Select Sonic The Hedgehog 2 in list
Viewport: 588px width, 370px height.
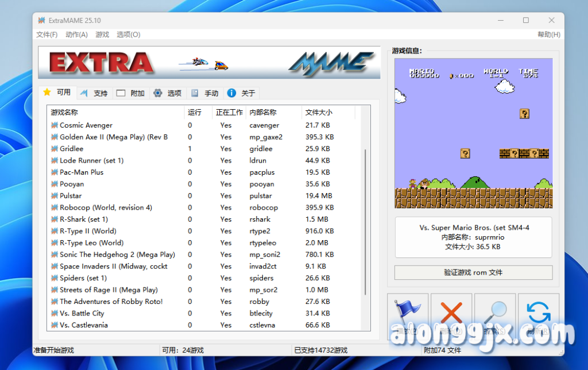[x=117, y=255]
